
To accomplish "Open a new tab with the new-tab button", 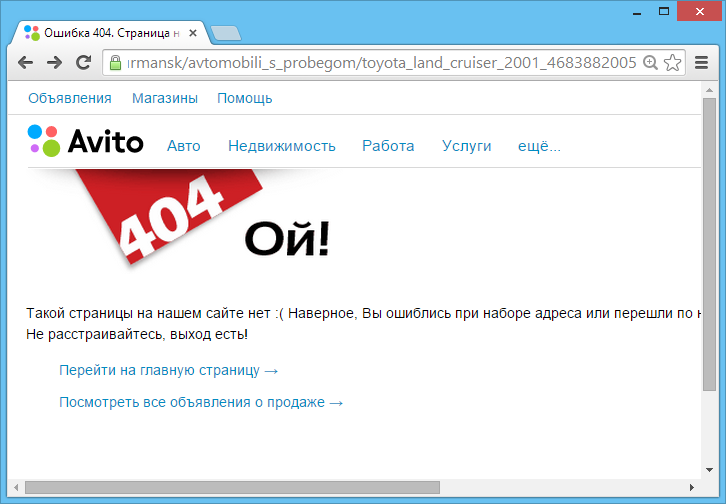I will click(226, 33).
